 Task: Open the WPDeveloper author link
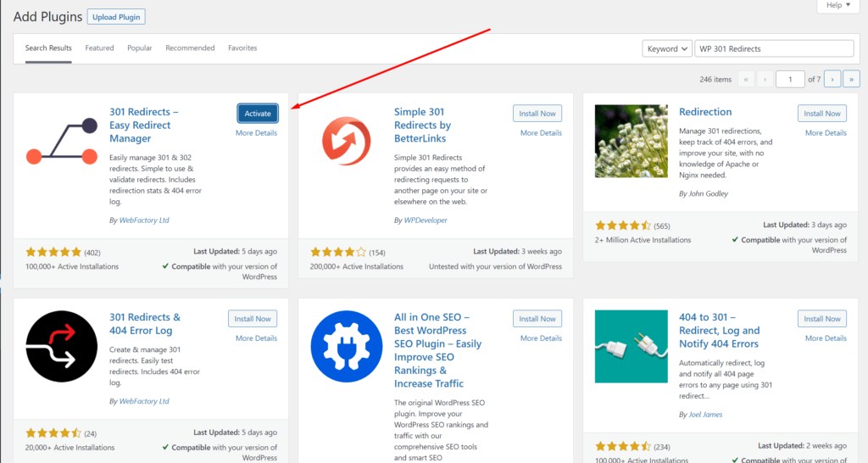(426, 220)
